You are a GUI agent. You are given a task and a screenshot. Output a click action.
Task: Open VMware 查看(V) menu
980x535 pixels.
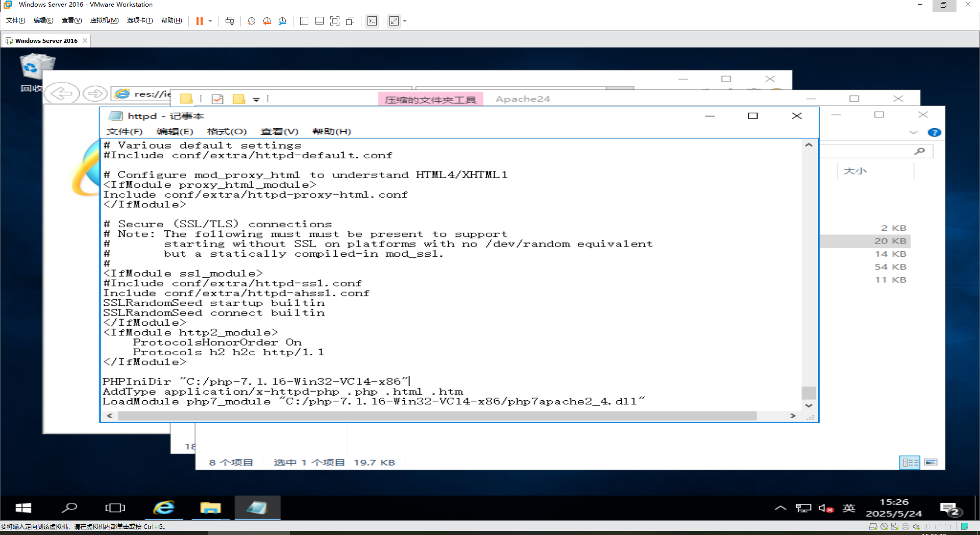[71, 20]
